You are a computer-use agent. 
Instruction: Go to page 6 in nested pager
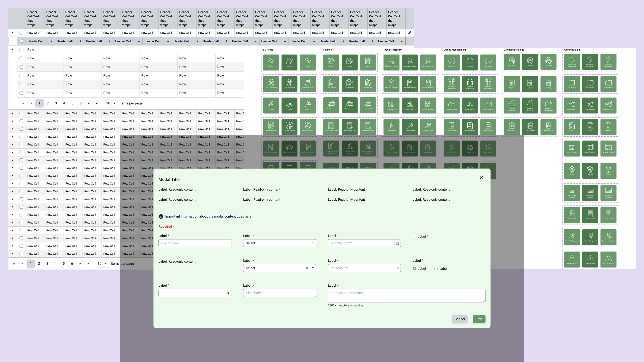pos(80,103)
